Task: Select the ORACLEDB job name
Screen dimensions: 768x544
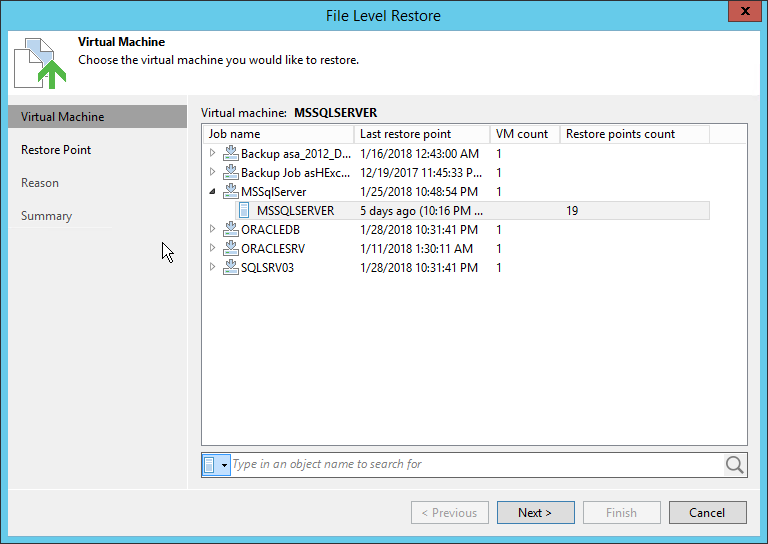Action: pyautogui.click(x=270, y=230)
